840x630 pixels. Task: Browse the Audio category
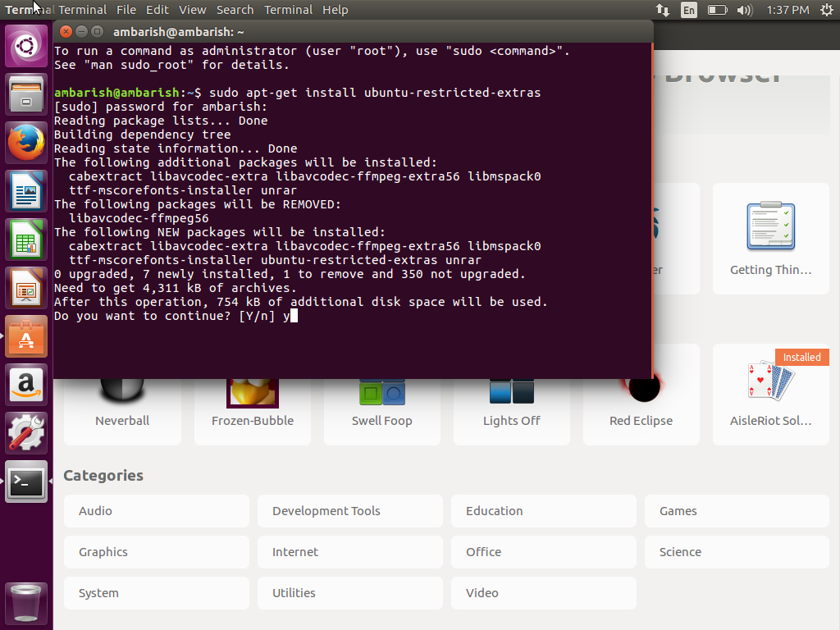coord(157,511)
